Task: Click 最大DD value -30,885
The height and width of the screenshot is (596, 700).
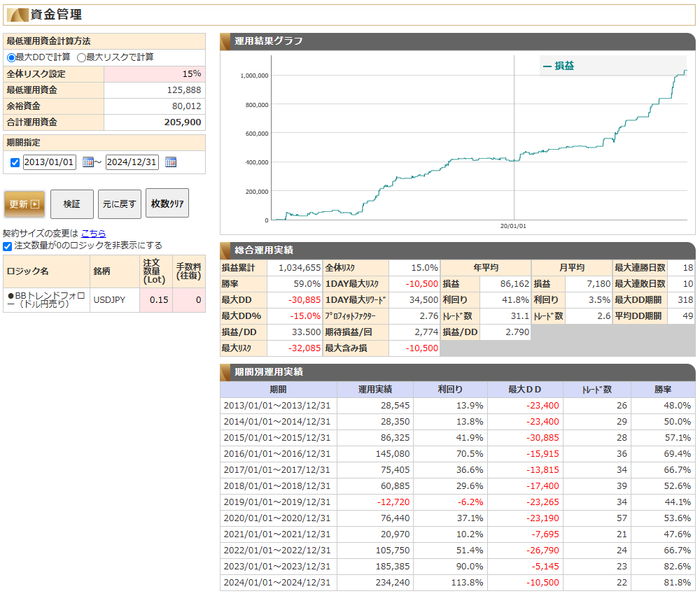Action: (304, 300)
